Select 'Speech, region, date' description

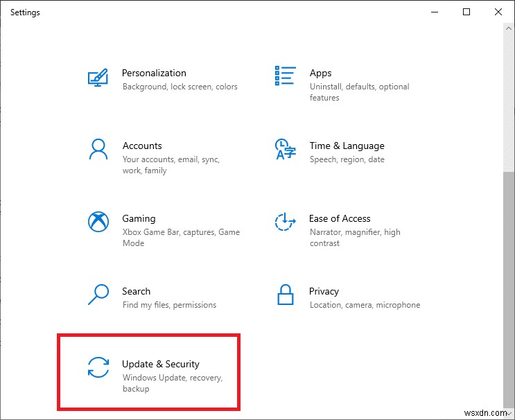pos(347,159)
